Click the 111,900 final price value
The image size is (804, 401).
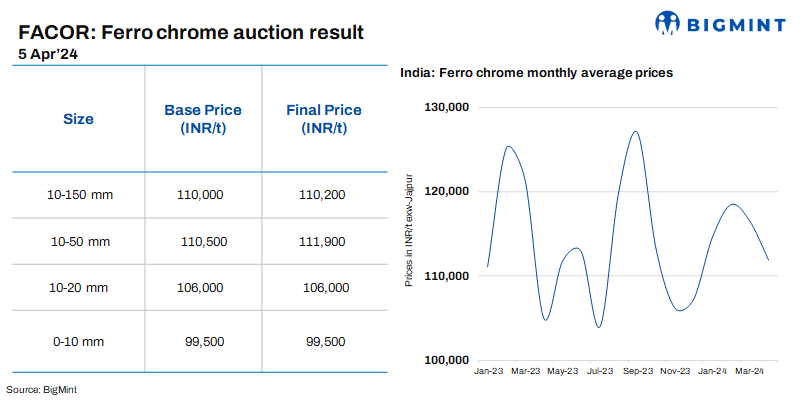point(322,241)
